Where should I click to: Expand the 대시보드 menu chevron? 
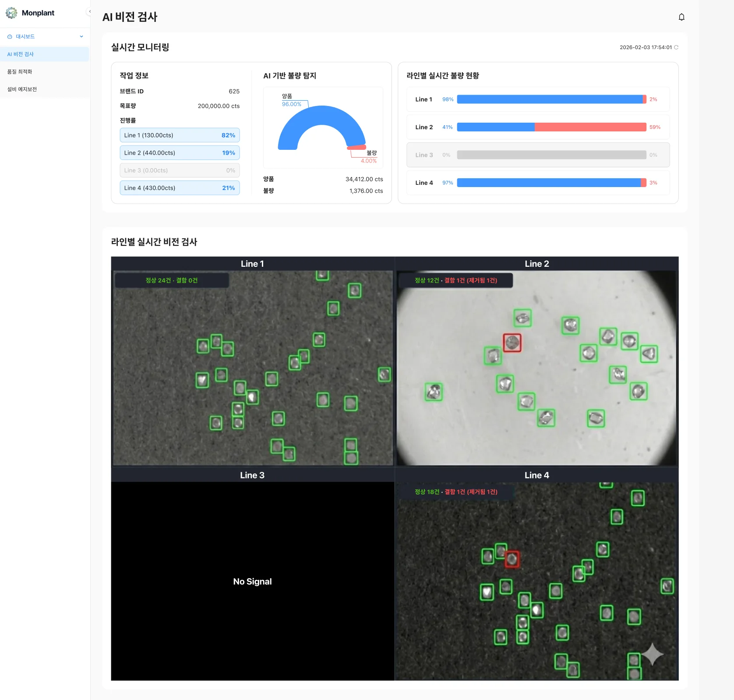(x=81, y=37)
